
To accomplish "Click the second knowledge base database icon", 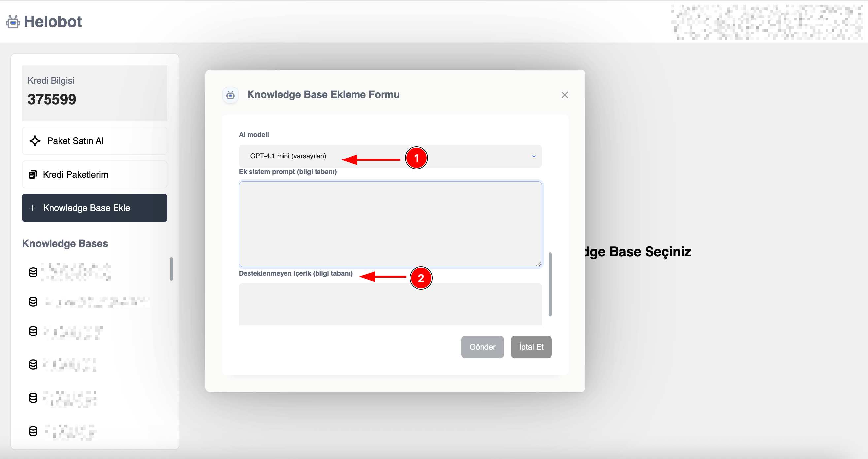I will pyautogui.click(x=33, y=302).
